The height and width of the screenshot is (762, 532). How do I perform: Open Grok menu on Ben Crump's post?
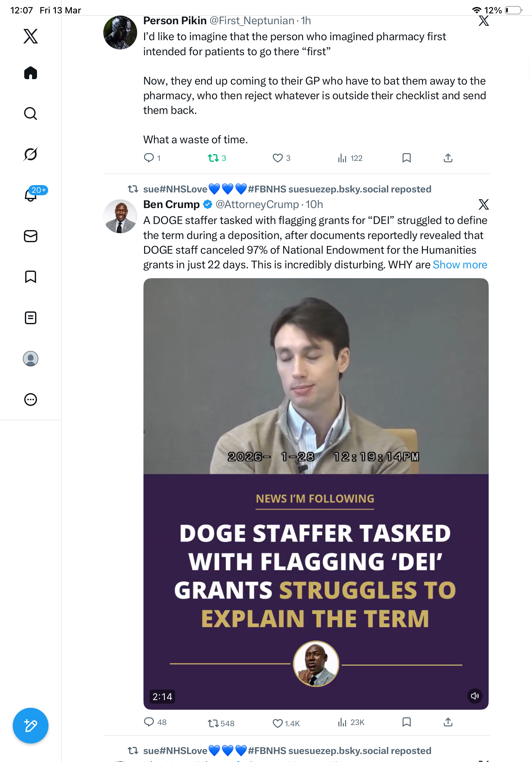(484, 205)
